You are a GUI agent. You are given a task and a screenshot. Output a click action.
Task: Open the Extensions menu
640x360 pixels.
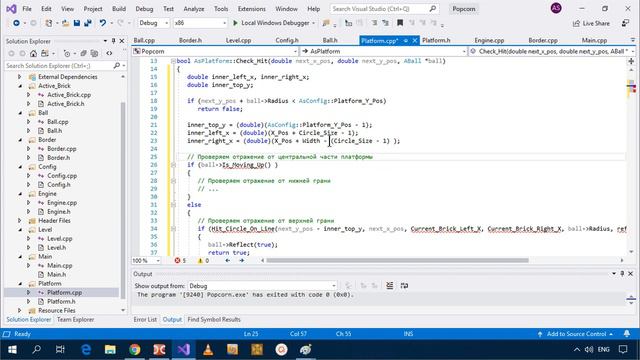pos(251,9)
